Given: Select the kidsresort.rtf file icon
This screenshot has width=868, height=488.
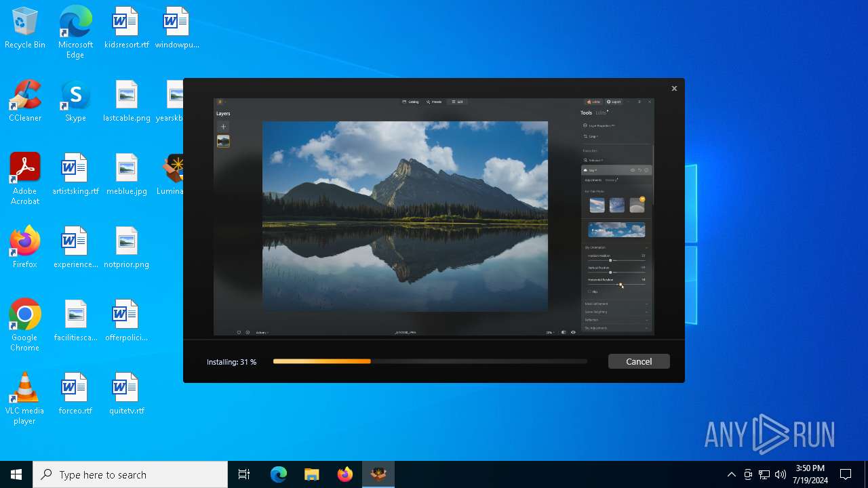Looking at the screenshot, I should pos(127,28).
